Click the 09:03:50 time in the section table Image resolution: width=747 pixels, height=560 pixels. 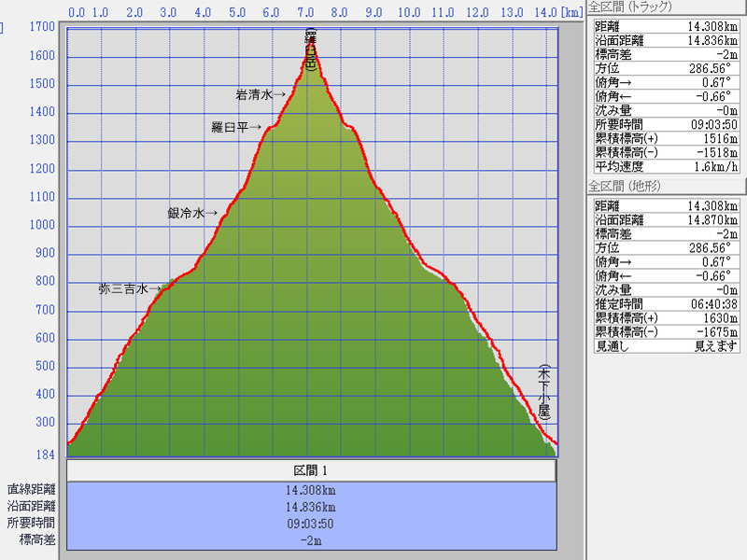click(x=311, y=524)
